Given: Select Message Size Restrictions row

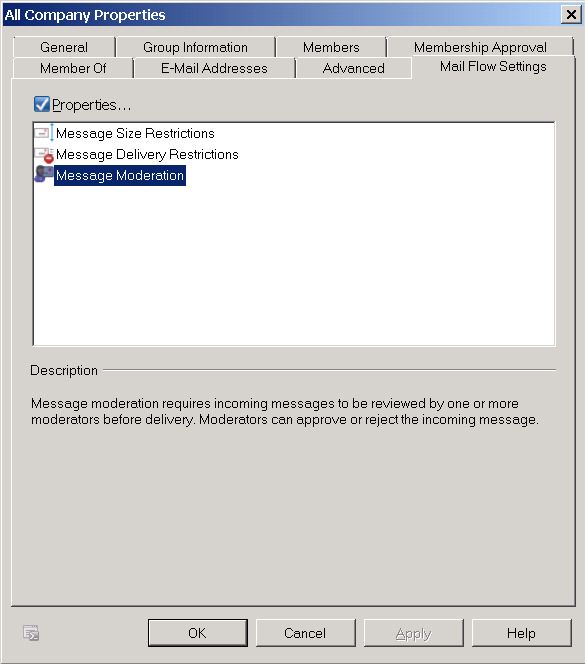Looking at the screenshot, I should point(135,133).
